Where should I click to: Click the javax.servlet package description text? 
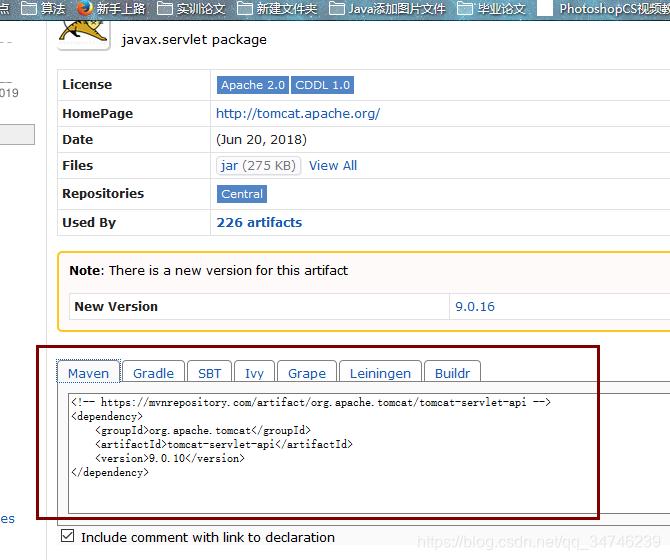194,39
